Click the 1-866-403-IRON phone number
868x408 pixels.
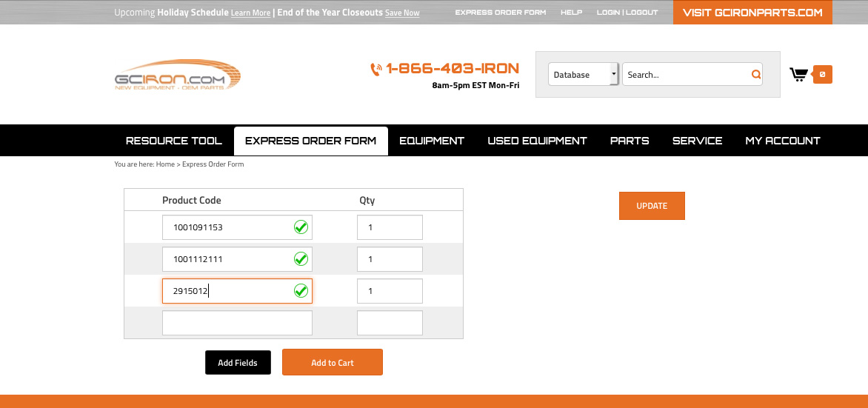coord(453,69)
